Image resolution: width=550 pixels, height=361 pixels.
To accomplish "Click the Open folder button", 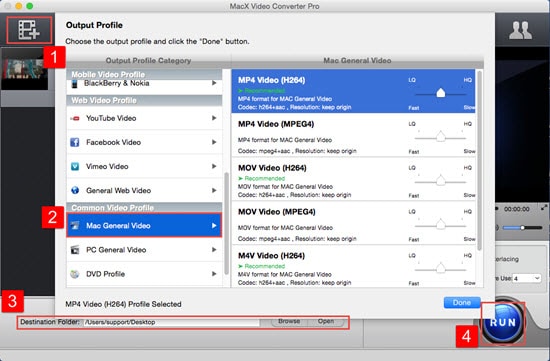I will pyautogui.click(x=326, y=321).
